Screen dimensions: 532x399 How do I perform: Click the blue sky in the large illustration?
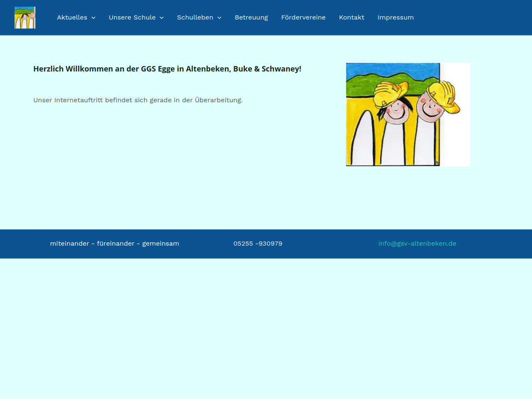pos(374,69)
